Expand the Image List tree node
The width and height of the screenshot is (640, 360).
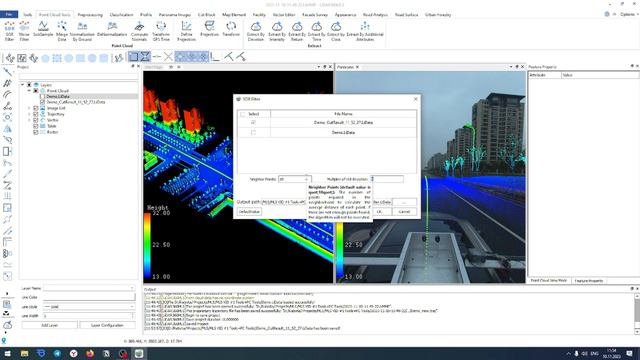pos(29,108)
